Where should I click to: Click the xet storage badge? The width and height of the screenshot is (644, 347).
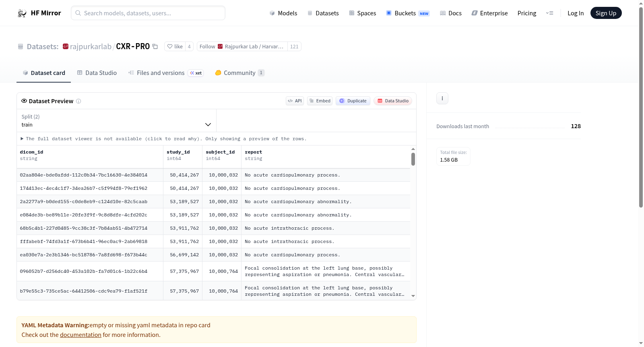[x=196, y=73]
